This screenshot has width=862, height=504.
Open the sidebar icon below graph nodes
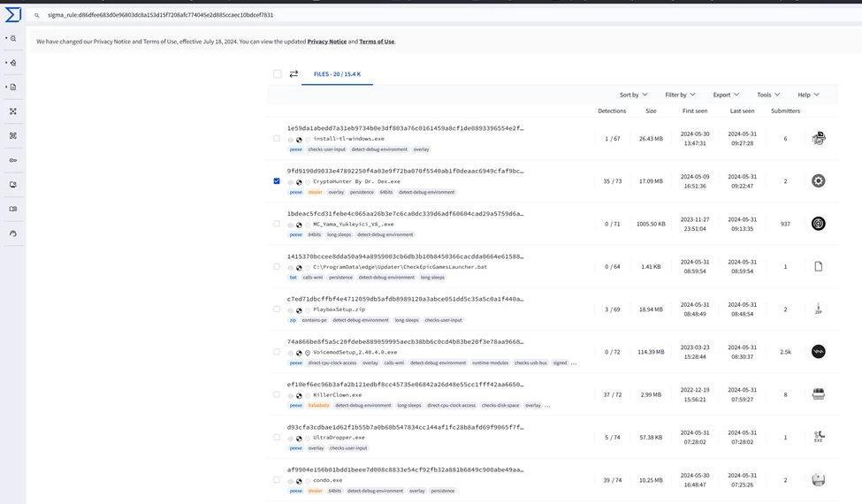(x=13, y=136)
